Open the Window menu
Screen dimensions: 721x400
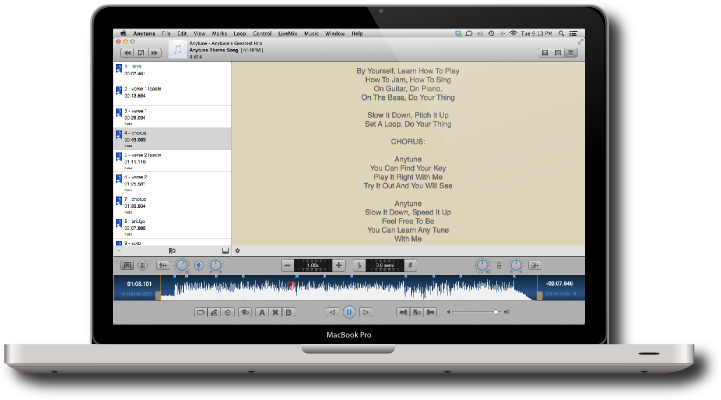pyautogui.click(x=335, y=34)
